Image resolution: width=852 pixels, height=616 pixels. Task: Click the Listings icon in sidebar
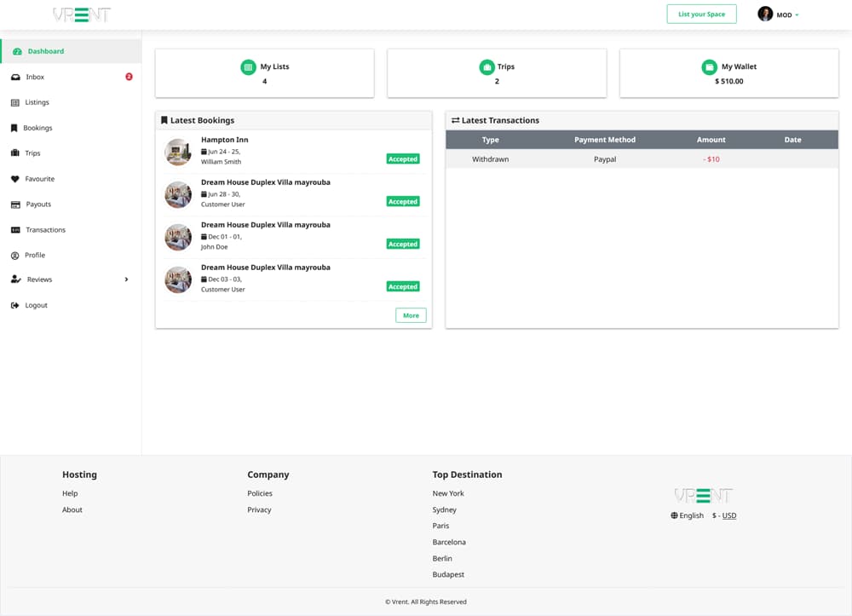15,102
